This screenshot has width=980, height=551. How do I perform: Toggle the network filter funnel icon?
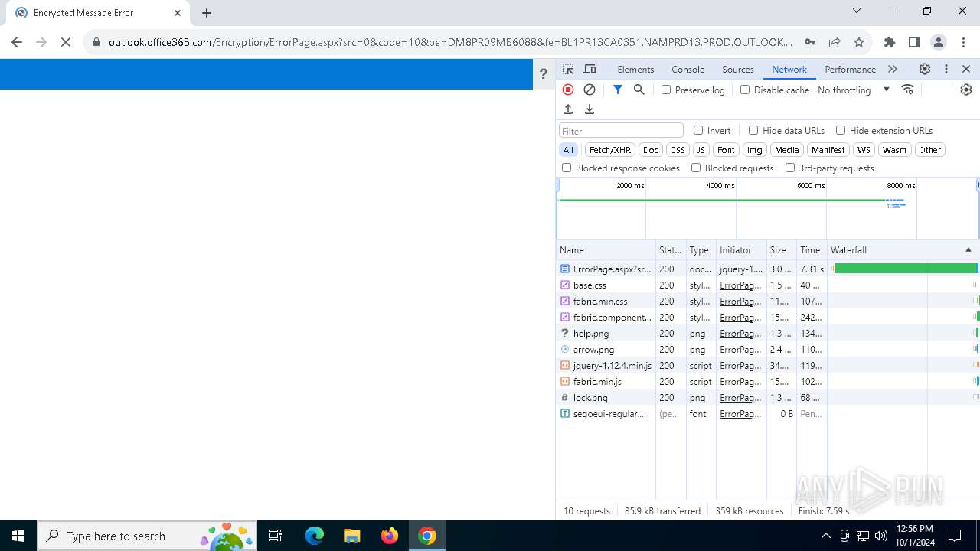618,90
